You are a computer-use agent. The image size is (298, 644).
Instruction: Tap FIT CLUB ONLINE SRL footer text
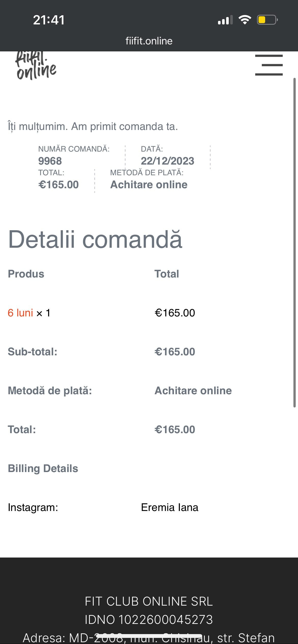[x=149, y=601]
